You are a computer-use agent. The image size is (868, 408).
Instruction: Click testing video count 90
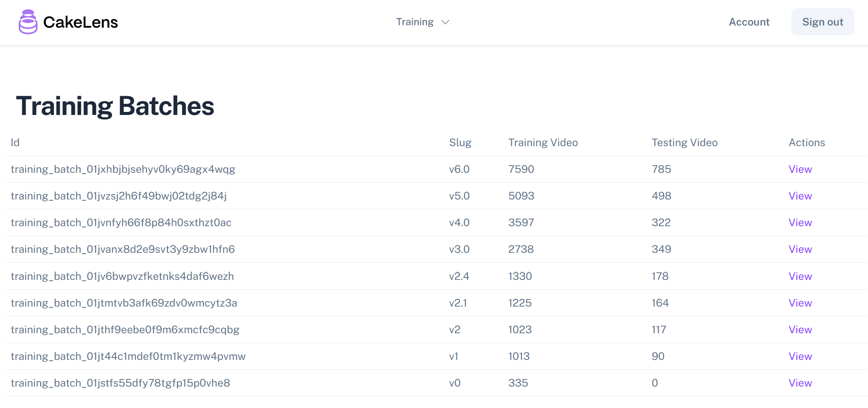(x=658, y=356)
